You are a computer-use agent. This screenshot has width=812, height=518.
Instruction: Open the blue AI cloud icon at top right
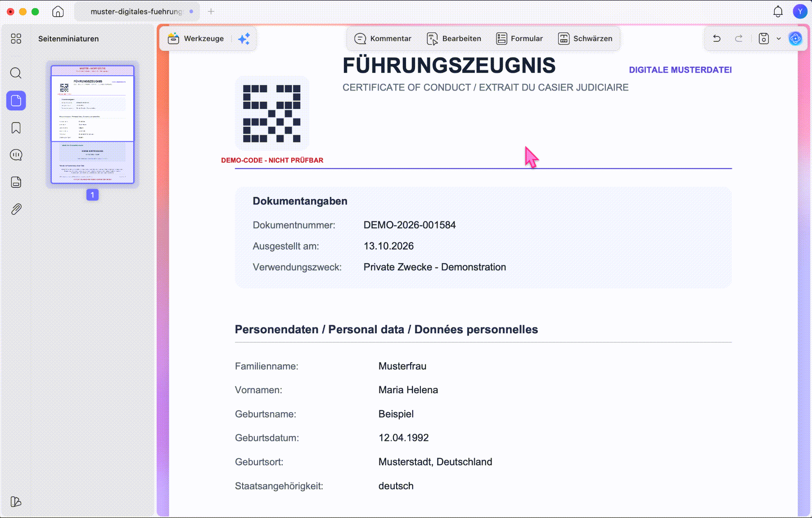click(x=795, y=38)
